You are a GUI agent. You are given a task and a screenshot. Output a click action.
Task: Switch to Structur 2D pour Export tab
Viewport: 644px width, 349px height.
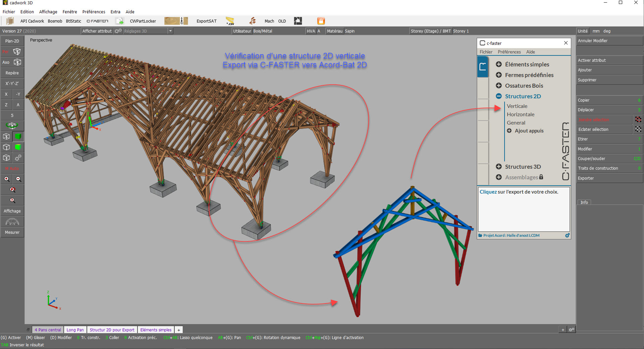pos(112,330)
